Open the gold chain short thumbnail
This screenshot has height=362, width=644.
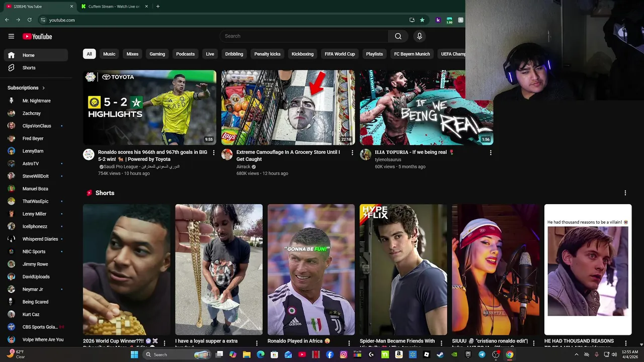[219, 269]
